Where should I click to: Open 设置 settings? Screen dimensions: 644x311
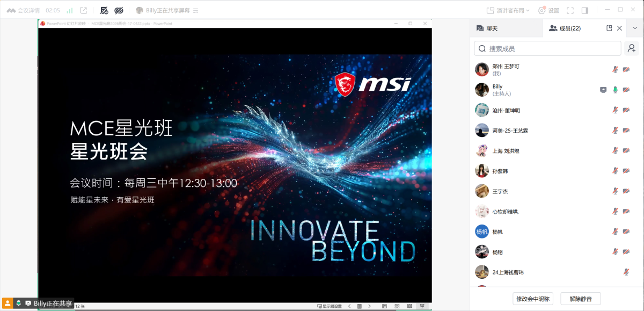(548, 10)
